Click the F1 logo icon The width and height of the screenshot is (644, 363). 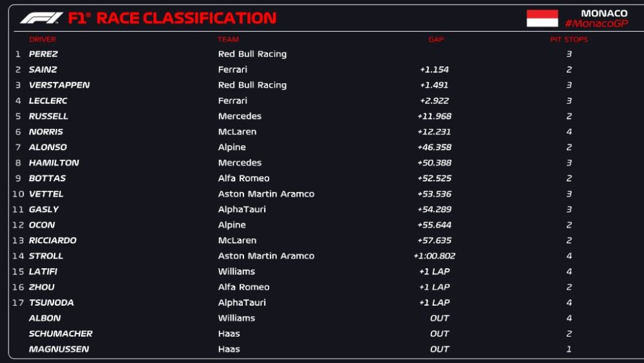pos(41,18)
